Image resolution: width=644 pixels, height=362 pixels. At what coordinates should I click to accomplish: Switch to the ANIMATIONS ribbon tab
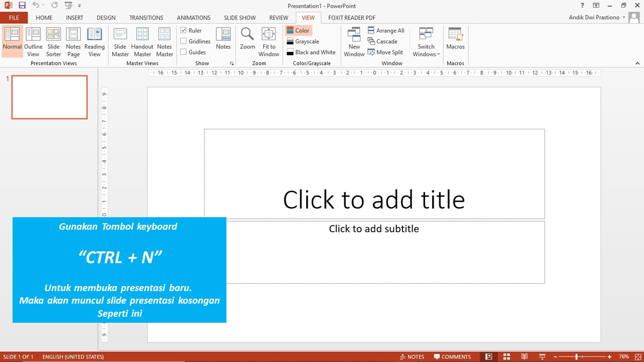pyautogui.click(x=193, y=18)
